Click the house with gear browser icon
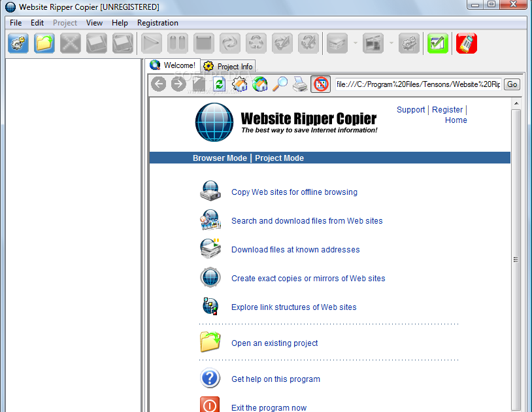 click(240, 84)
